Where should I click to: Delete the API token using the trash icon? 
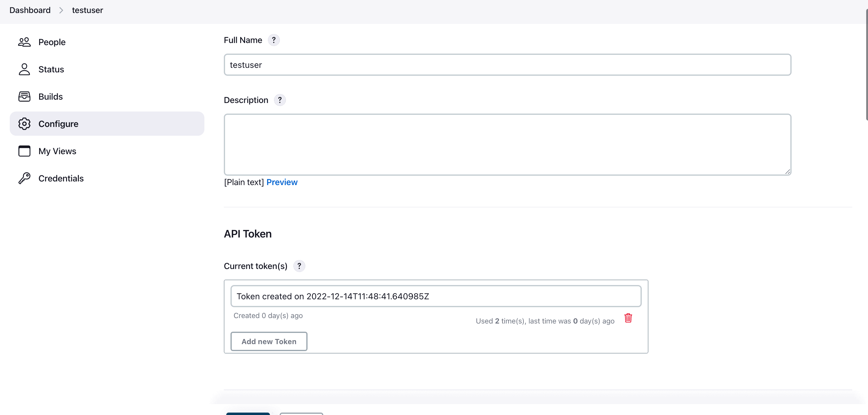pyautogui.click(x=628, y=318)
